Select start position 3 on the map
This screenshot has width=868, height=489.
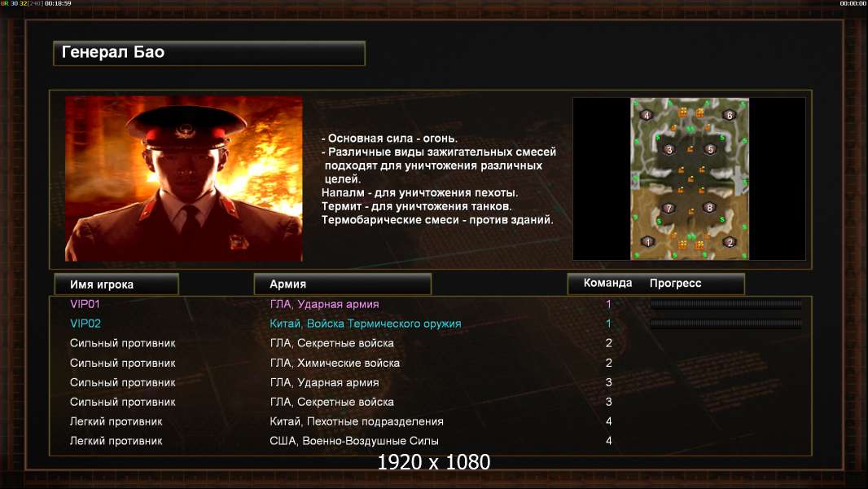point(669,149)
